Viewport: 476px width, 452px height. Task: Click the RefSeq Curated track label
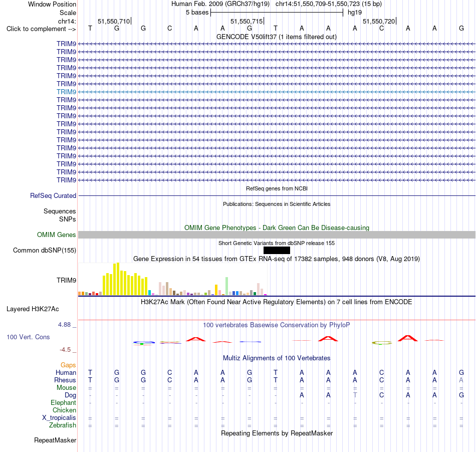(53, 196)
